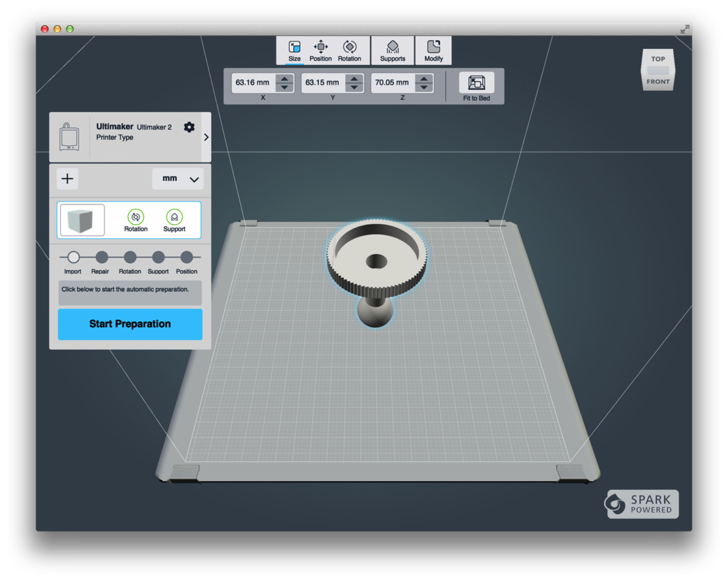The image size is (728, 581).
Task: Expand the Ultimaker printer panel with the chevron
Action: [206, 137]
